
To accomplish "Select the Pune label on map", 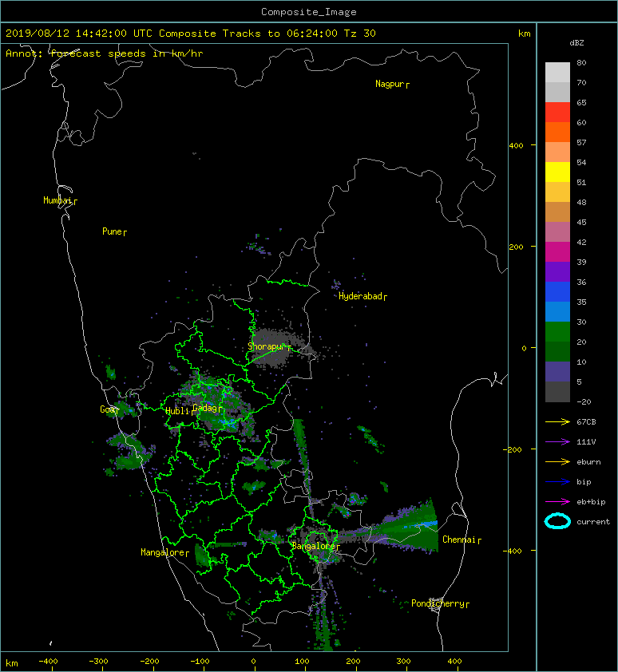I will 113,231.
